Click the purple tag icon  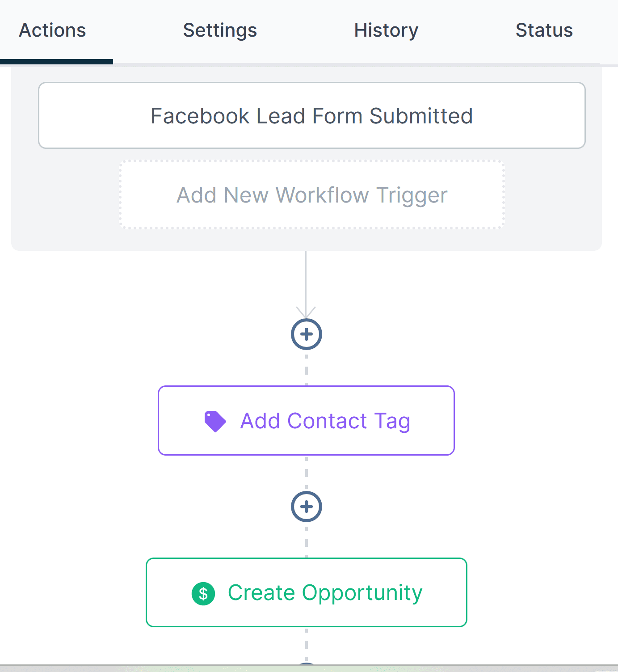[215, 421]
